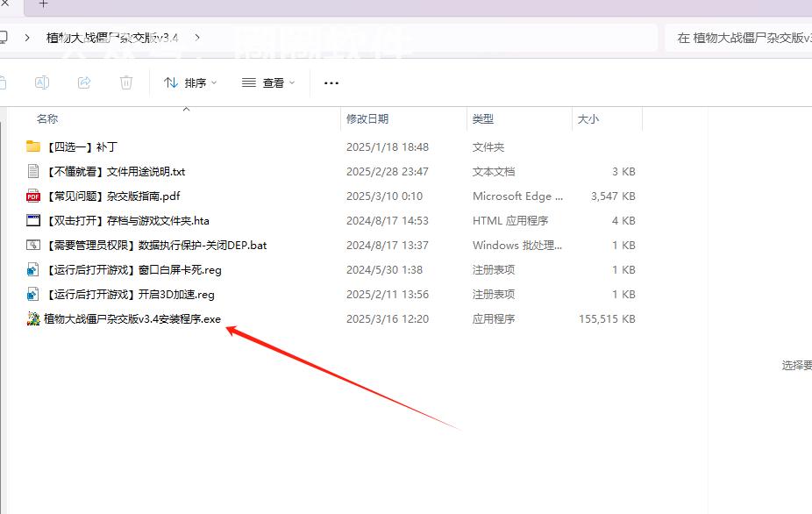The image size is (812, 514).
Task: Click the date 2025/2/11 13:56
Action: click(388, 295)
